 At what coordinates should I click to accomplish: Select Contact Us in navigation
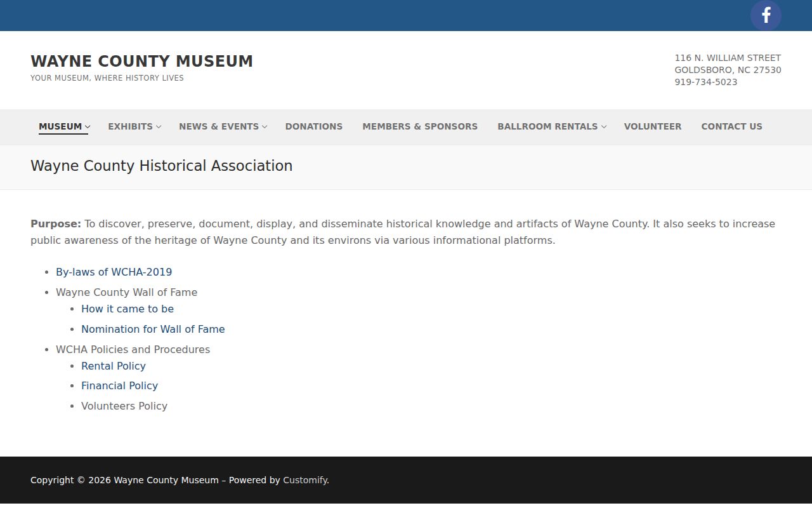point(731,126)
